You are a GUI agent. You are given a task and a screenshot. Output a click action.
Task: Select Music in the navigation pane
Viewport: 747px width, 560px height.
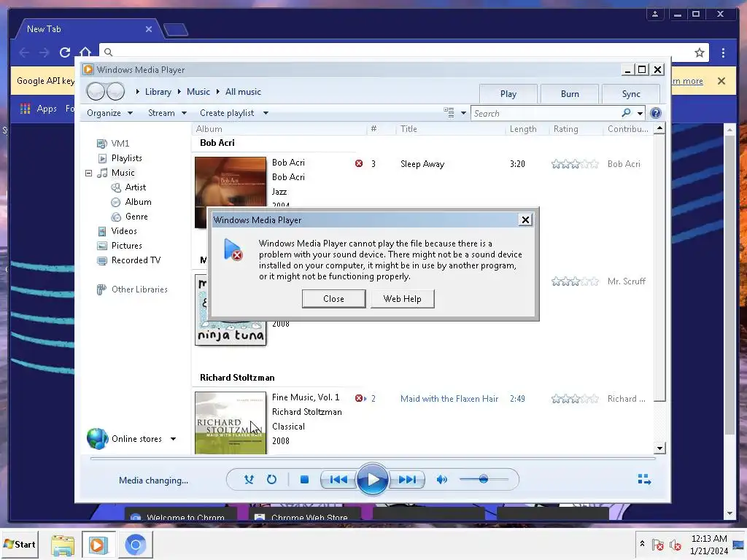[x=123, y=173]
